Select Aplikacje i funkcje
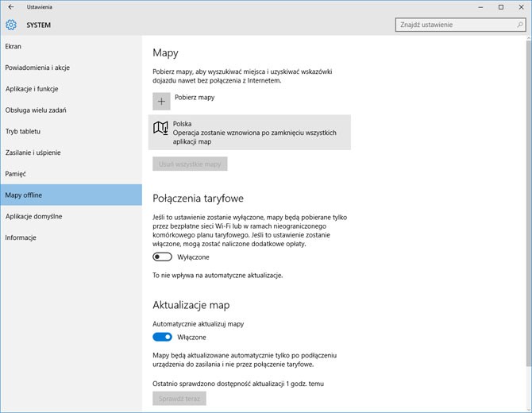This screenshot has width=532, height=413. (x=71, y=89)
